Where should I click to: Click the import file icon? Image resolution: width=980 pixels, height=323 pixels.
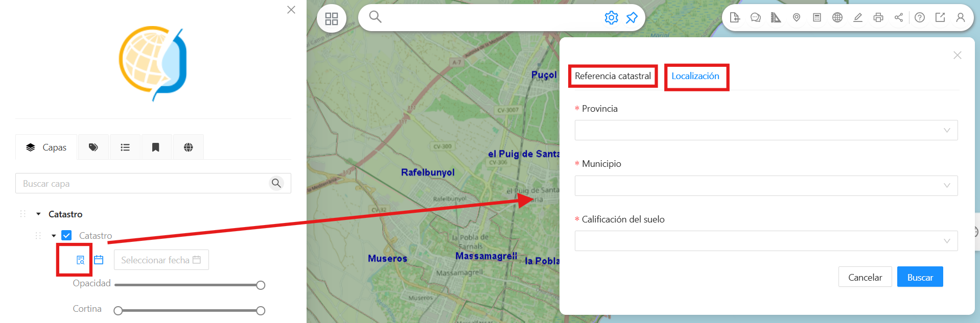(735, 17)
